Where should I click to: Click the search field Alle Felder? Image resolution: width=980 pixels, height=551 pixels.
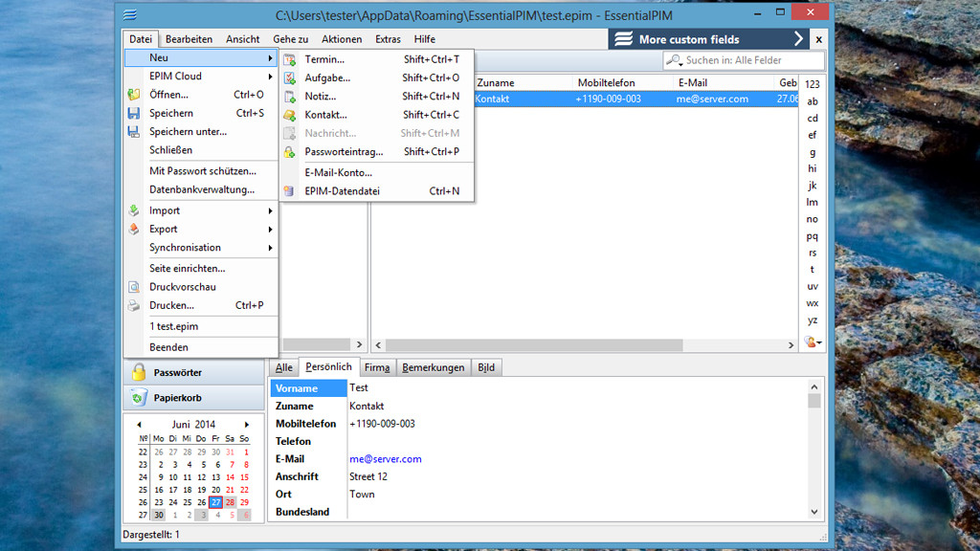click(x=737, y=60)
